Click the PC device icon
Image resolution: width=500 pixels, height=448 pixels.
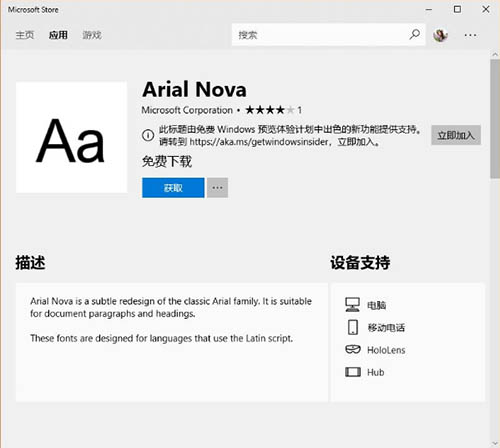click(352, 305)
